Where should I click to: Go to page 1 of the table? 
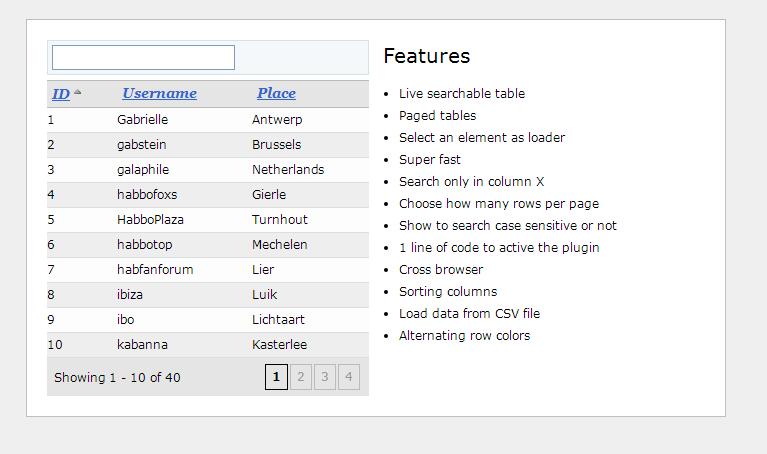[276, 377]
